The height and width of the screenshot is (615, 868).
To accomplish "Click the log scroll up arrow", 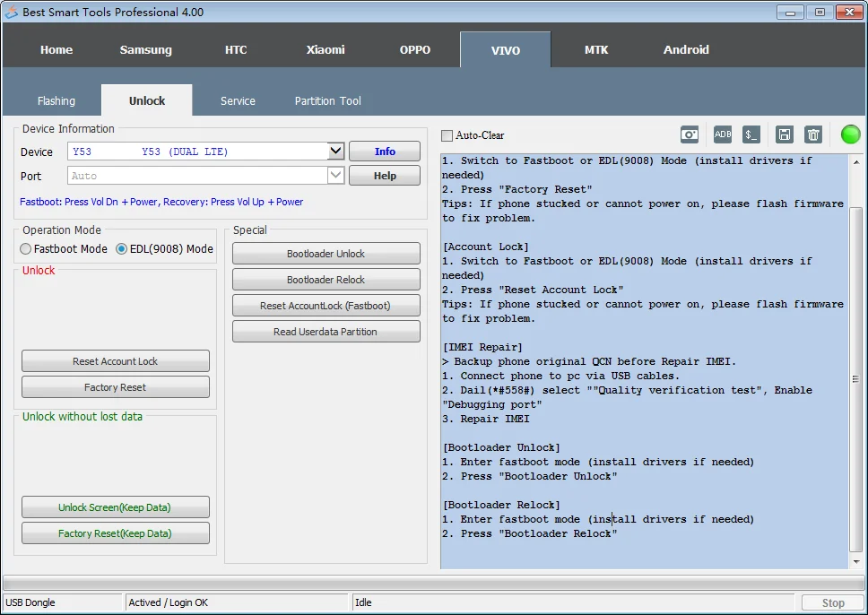I will [x=855, y=161].
